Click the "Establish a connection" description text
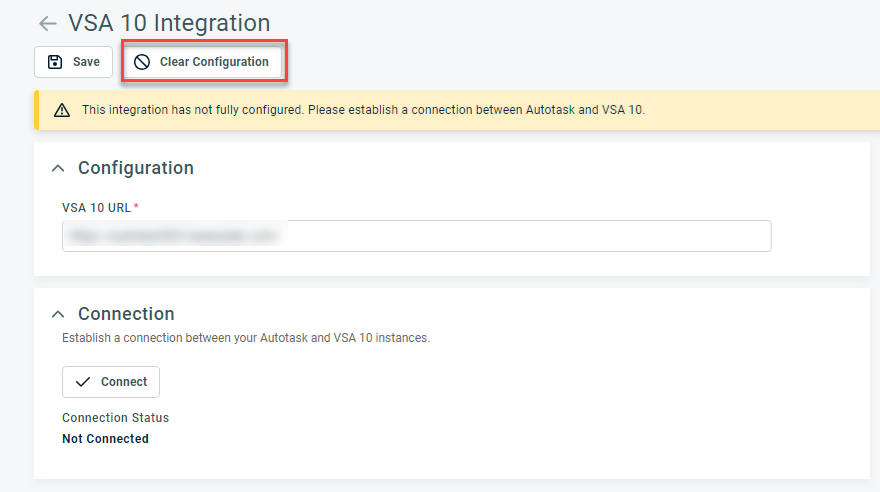Image resolution: width=880 pixels, height=492 pixels. click(246, 338)
